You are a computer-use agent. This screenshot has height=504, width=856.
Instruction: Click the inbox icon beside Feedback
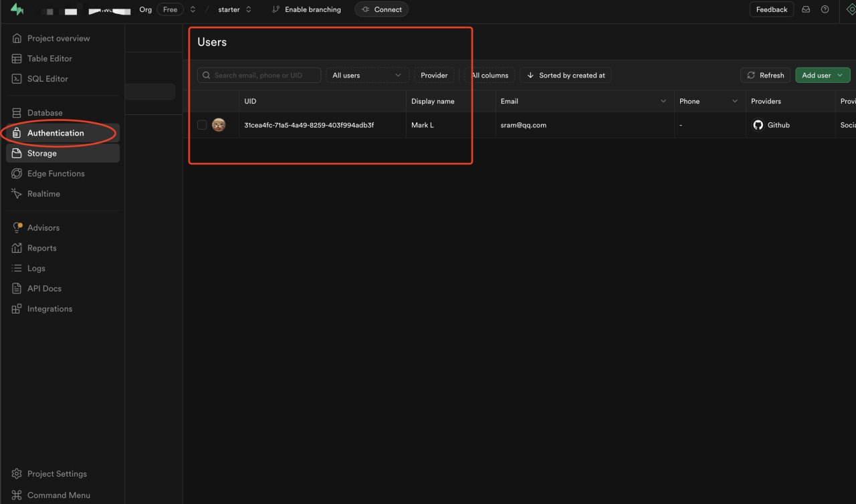[806, 9]
